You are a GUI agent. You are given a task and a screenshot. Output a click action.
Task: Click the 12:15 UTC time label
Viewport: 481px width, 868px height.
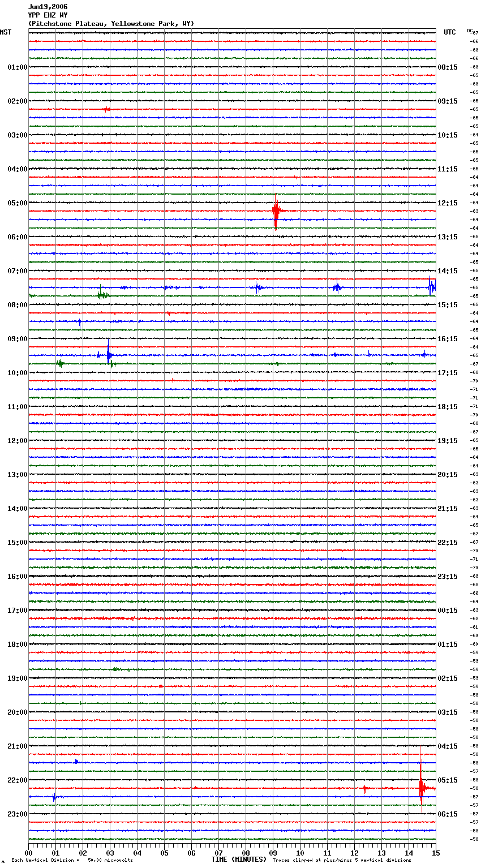pyautogui.click(x=448, y=203)
